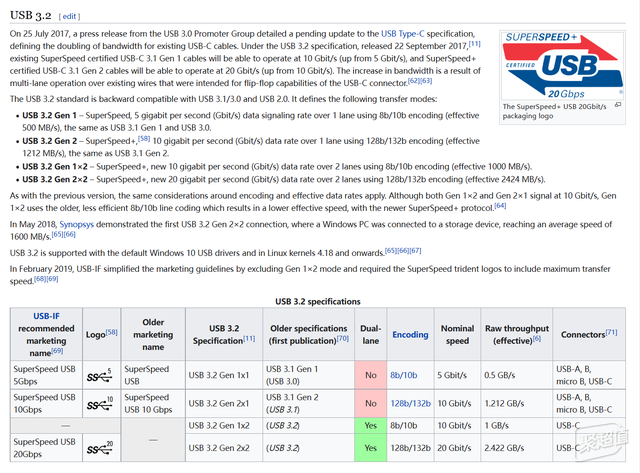Click 'USB 3.2 Gen 1x1' table cell

click(x=224, y=375)
